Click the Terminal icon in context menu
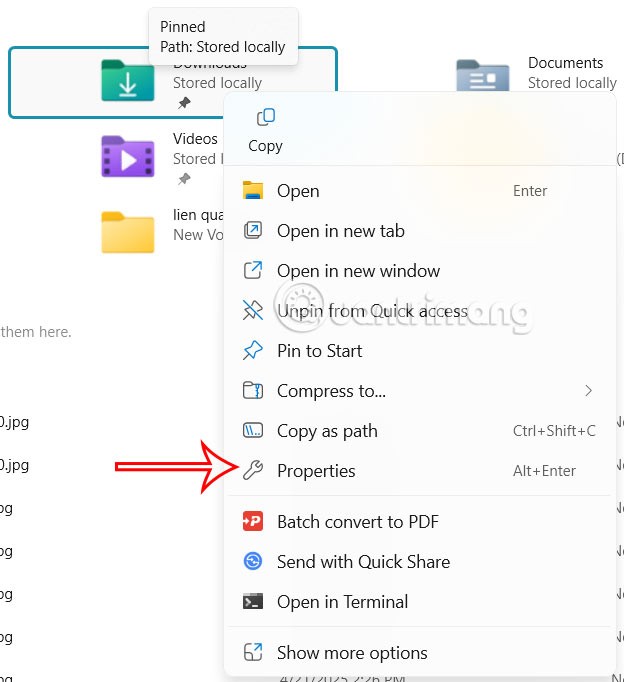This screenshot has width=624, height=682. 253,602
